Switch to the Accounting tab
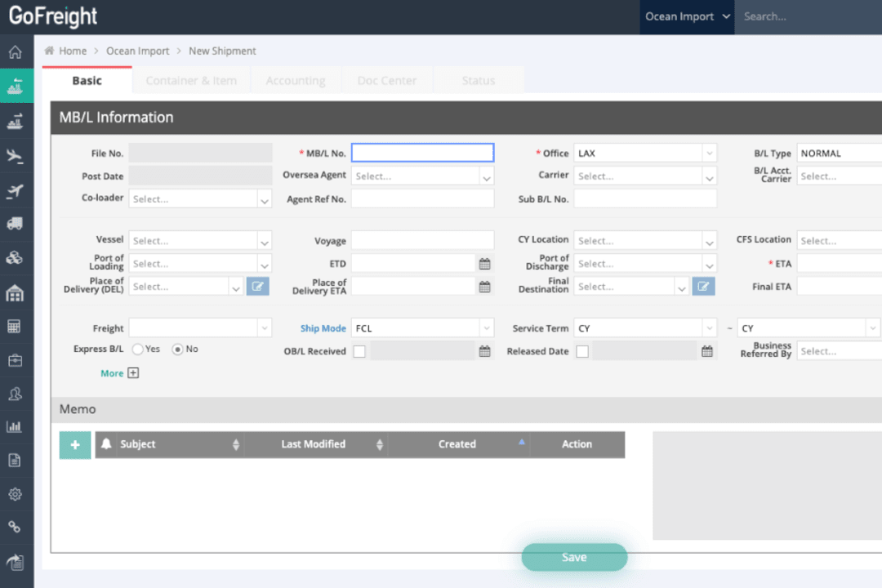The image size is (882, 588). click(296, 80)
